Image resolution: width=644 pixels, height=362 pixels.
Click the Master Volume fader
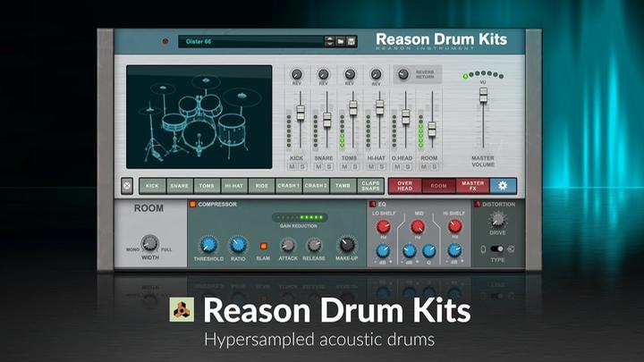tap(483, 95)
